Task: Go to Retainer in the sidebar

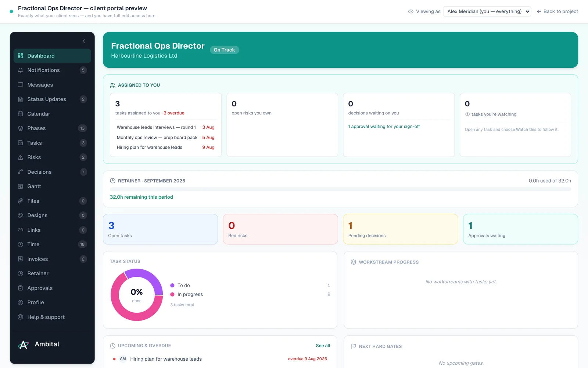Action: (x=52, y=273)
